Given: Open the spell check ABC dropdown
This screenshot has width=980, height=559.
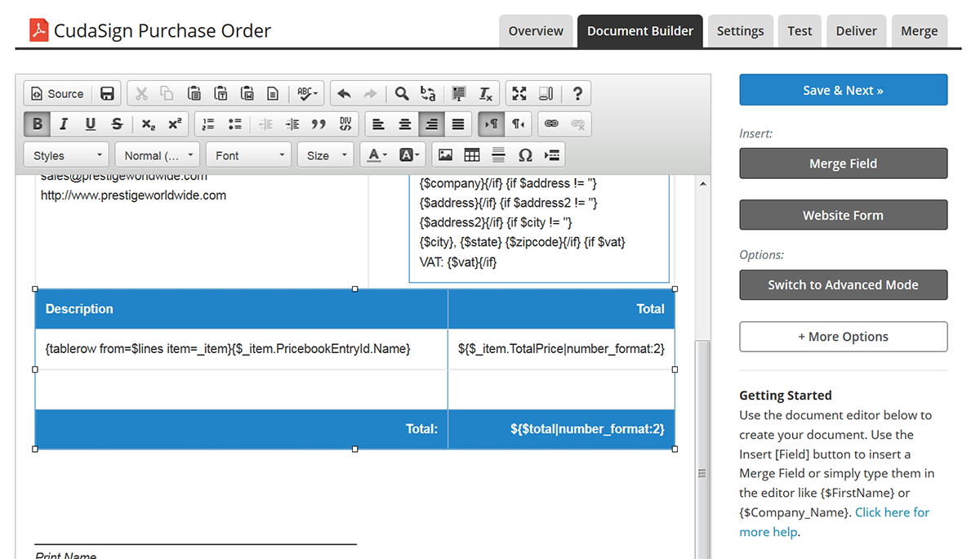Looking at the screenshot, I should click(x=308, y=94).
